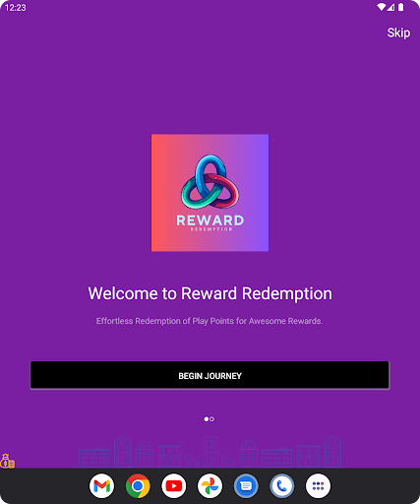Click the Effortless Redemption subtitle text
The image size is (420, 504).
coord(210,321)
